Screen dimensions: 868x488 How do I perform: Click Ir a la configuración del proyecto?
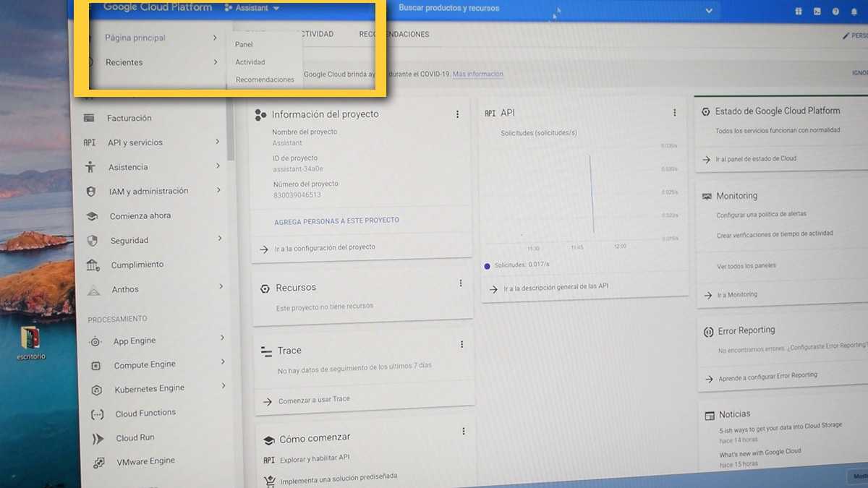pyautogui.click(x=324, y=247)
